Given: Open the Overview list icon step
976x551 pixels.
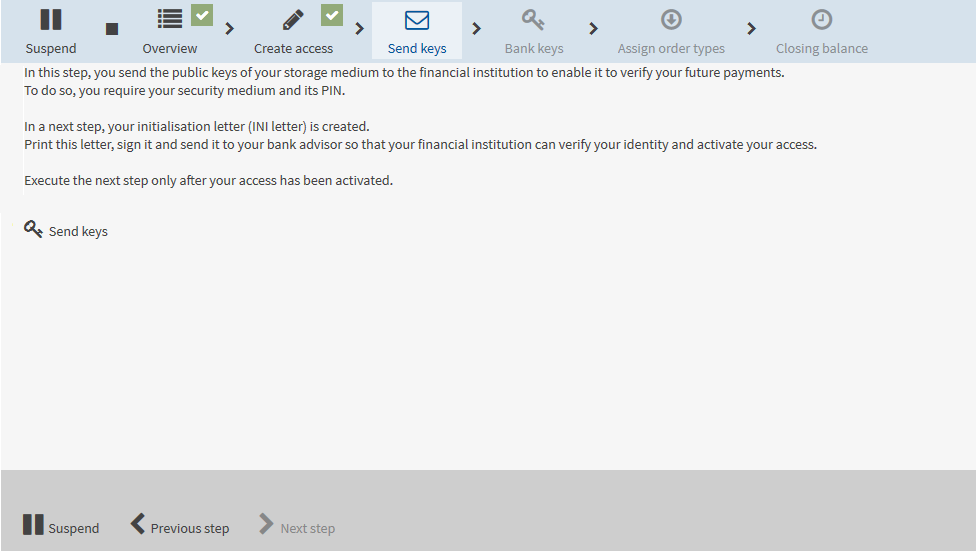Looking at the screenshot, I should [x=169, y=19].
